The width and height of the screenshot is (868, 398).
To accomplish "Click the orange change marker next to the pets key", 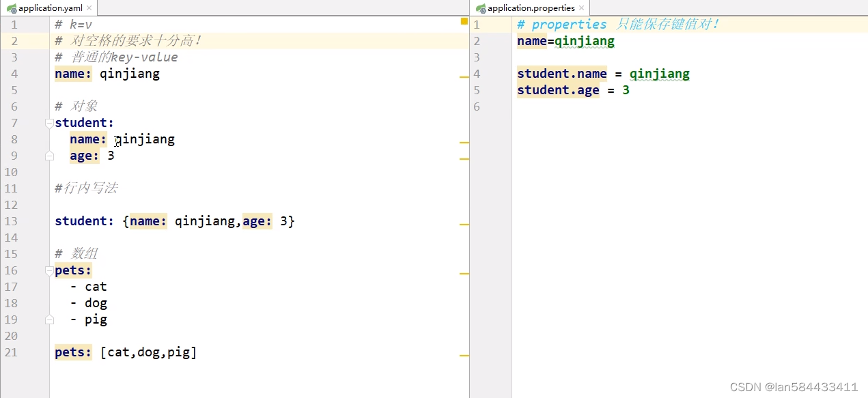I will [464, 272].
